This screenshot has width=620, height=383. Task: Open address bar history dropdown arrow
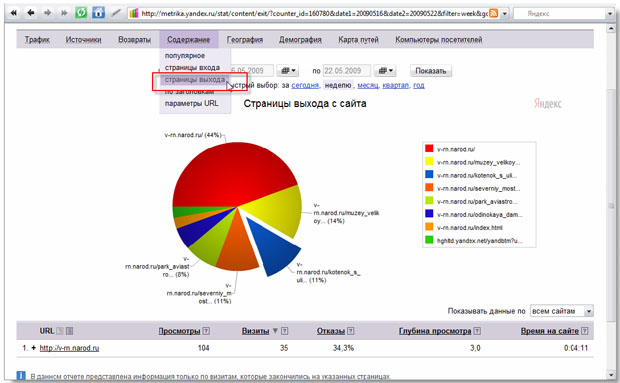coord(505,13)
